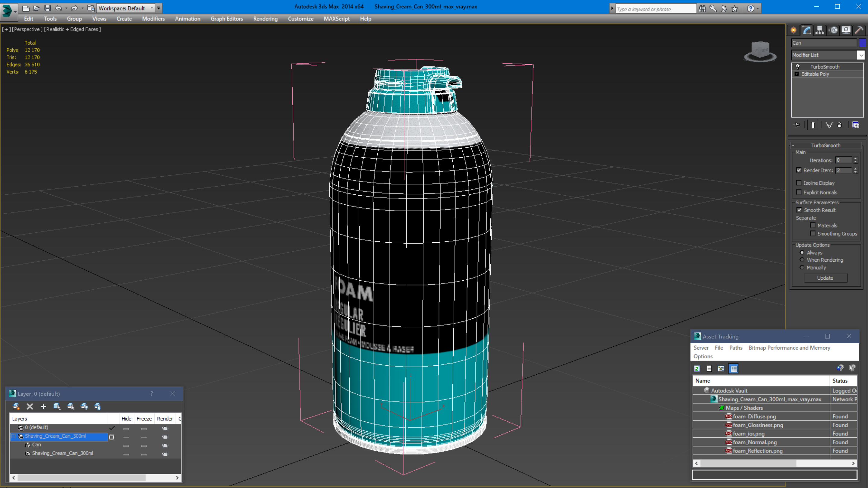This screenshot has height=488, width=868.
Task: Enable Explicit Normals checkbox
Action: point(799,192)
